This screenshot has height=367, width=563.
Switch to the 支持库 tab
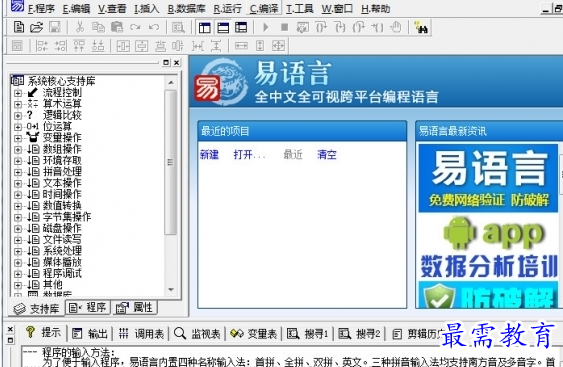pos(36,309)
